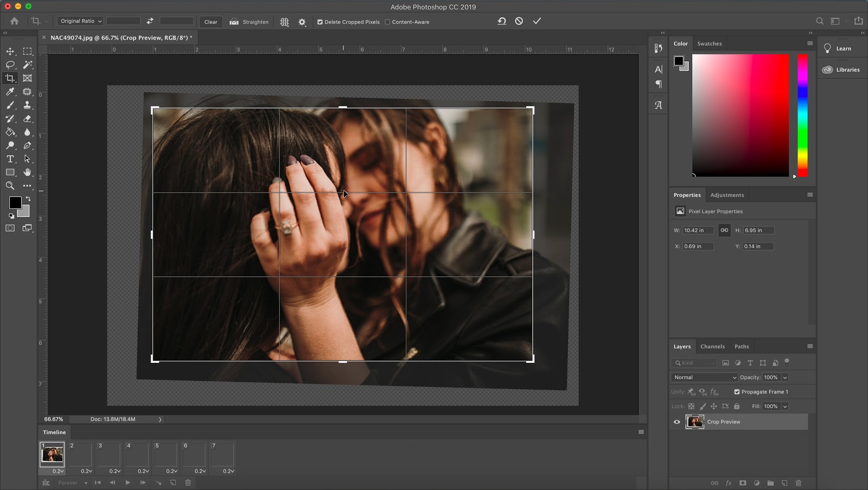This screenshot has height=490, width=868.
Task: Click the Straighten button
Action: (250, 22)
